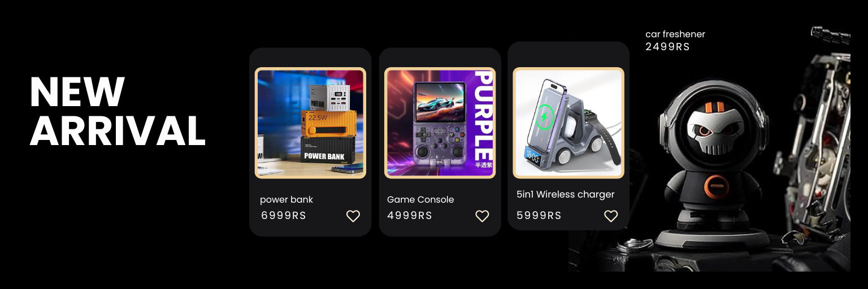
Task: Click the NEW ARRIVAL heading
Action: point(118,111)
